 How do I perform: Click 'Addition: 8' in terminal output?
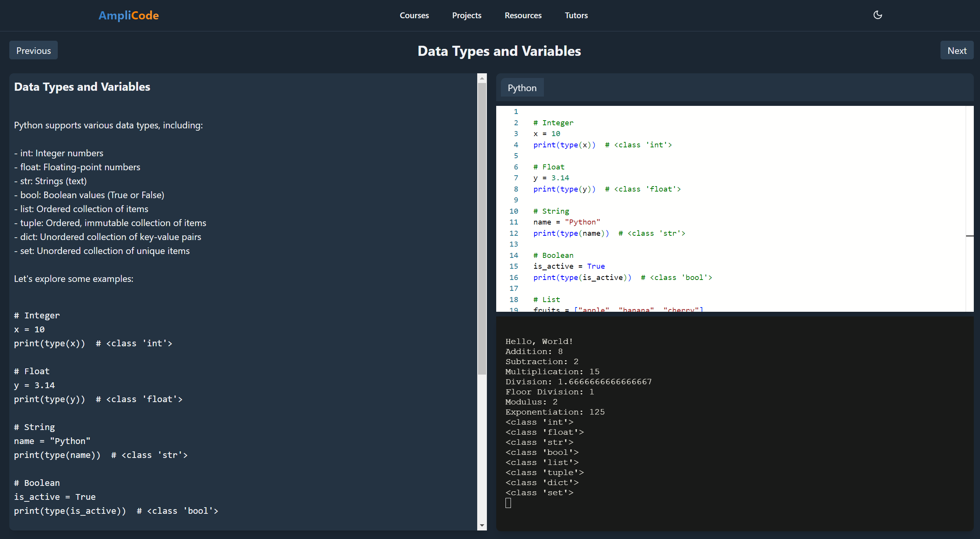pos(534,352)
